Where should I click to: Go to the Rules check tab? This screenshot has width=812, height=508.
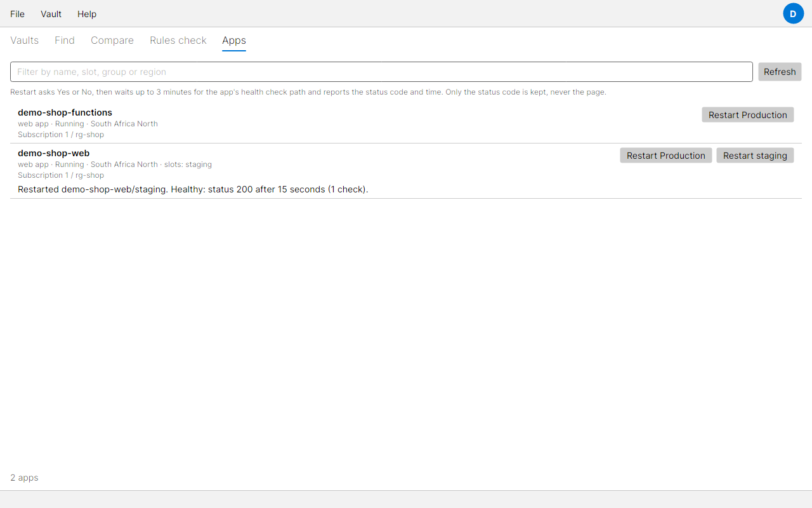(x=178, y=41)
